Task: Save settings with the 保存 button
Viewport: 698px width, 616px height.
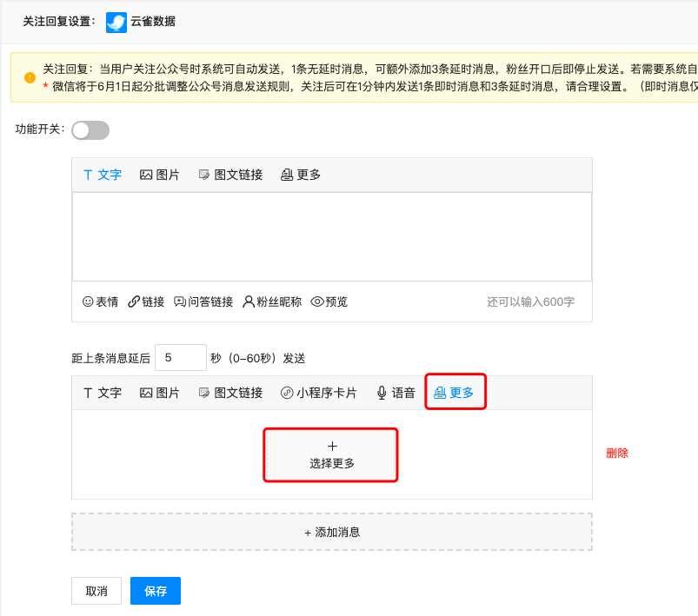Action: point(155,591)
